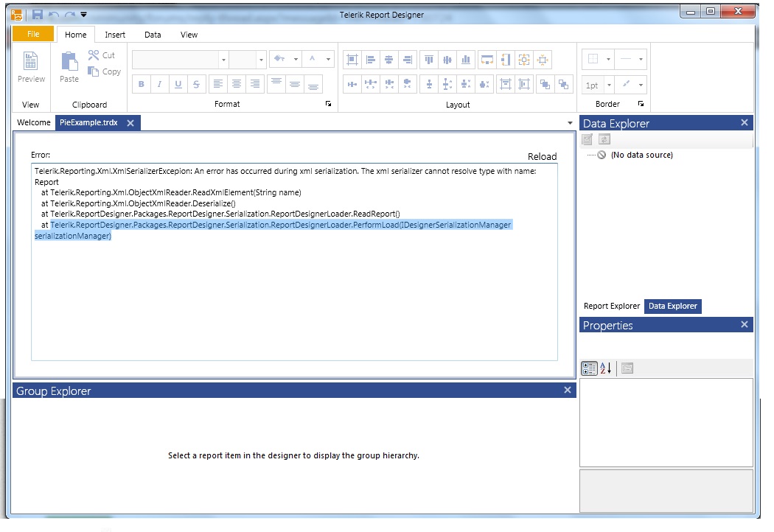
Task: Toggle Alphabetical sort in Properties panel
Action: pyautogui.click(x=606, y=368)
